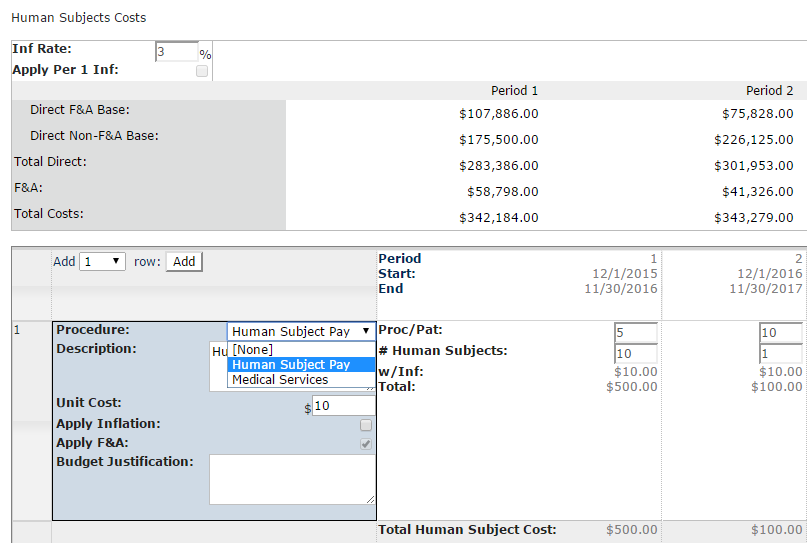Focus the Unit Cost input box
The width and height of the screenshot is (807, 543).
[x=343, y=405]
